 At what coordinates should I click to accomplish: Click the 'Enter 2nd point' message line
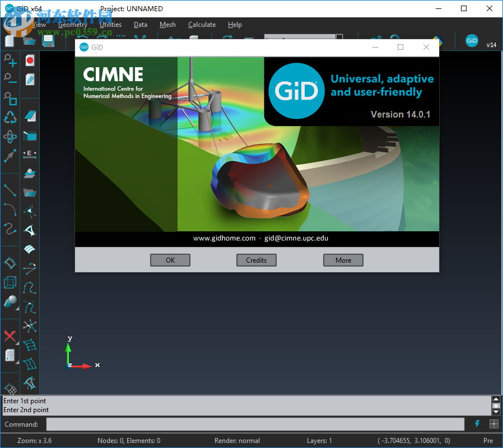tap(26, 409)
